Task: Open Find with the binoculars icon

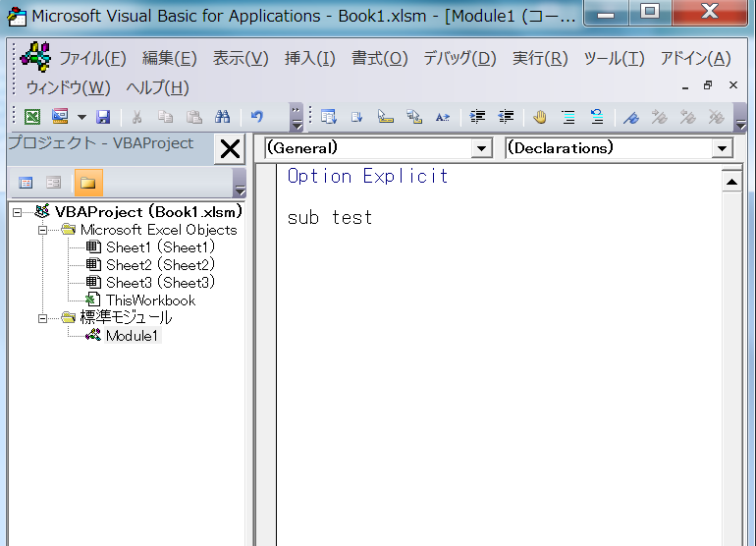Action: (222, 117)
